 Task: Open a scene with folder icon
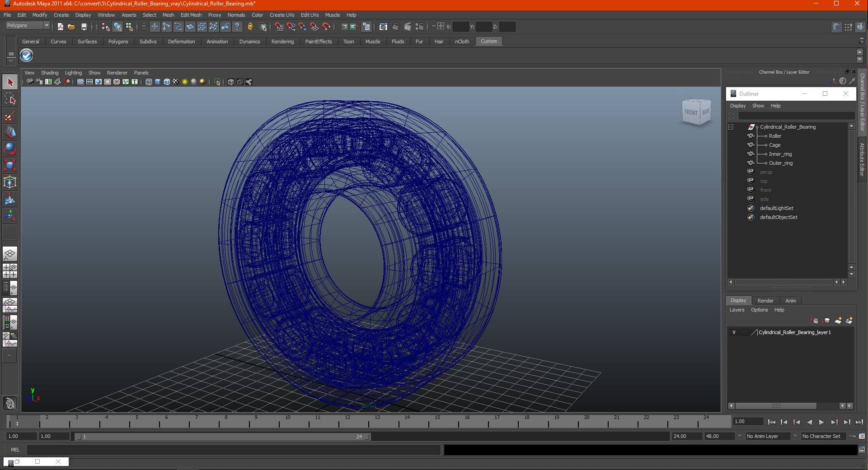tap(71, 27)
